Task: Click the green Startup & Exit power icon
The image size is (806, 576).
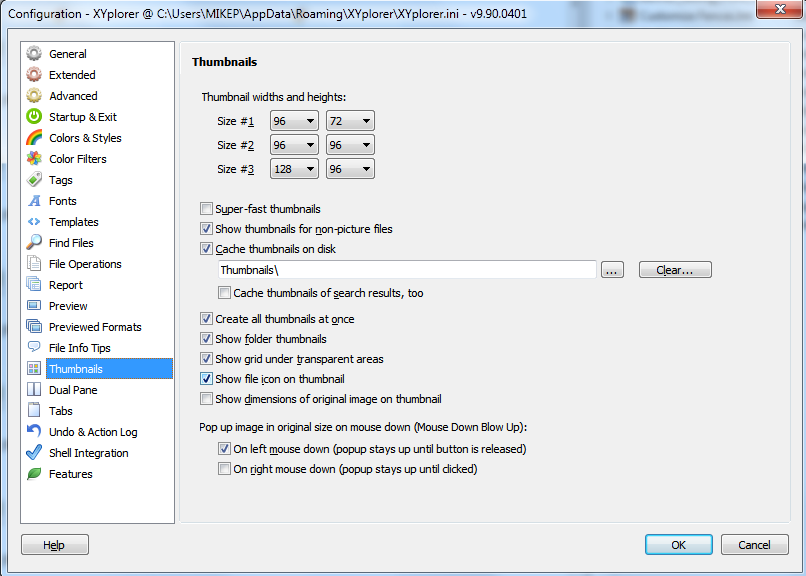Action: (34, 117)
